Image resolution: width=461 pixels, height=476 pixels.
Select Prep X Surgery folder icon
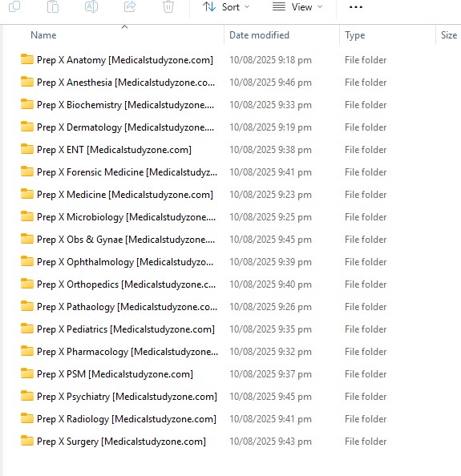27,441
